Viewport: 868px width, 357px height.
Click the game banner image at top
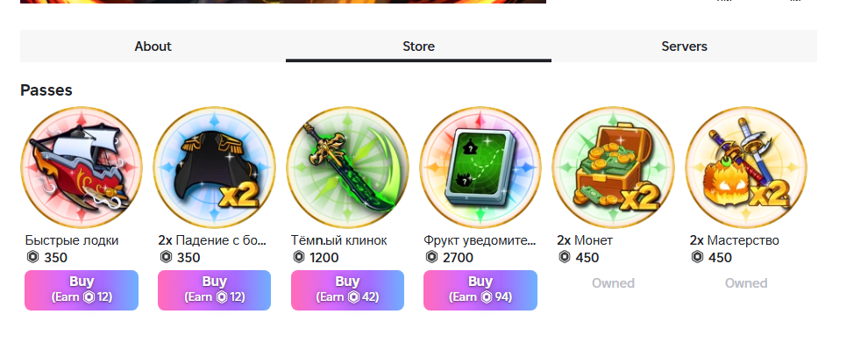click(283, 2)
